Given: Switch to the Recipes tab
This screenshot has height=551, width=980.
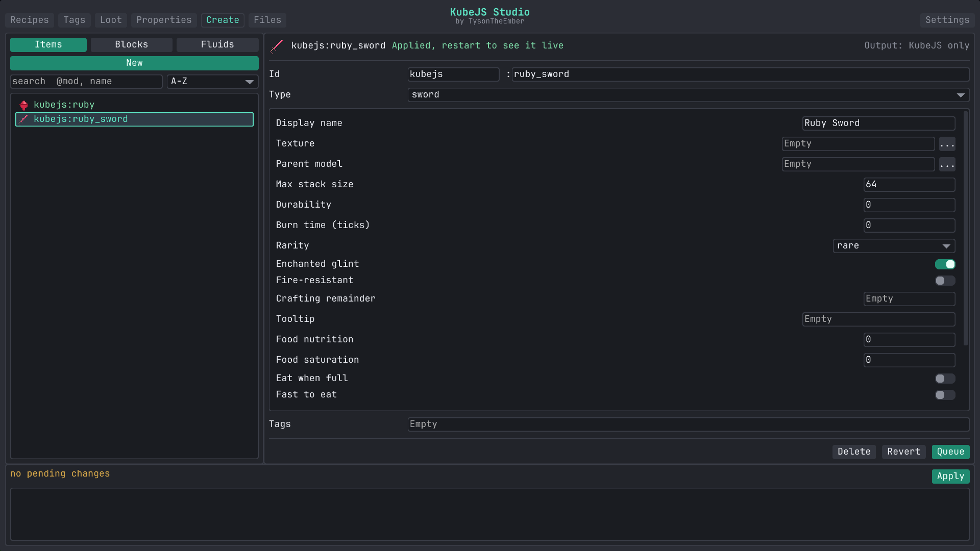Looking at the screenshot, I should (30, 20).
